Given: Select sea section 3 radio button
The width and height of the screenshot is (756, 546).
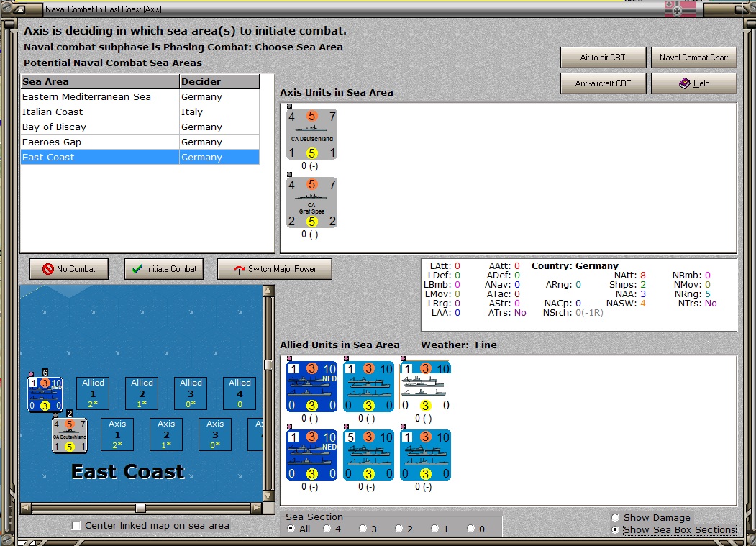Looking at the screenshot, I should pos(363,529).
